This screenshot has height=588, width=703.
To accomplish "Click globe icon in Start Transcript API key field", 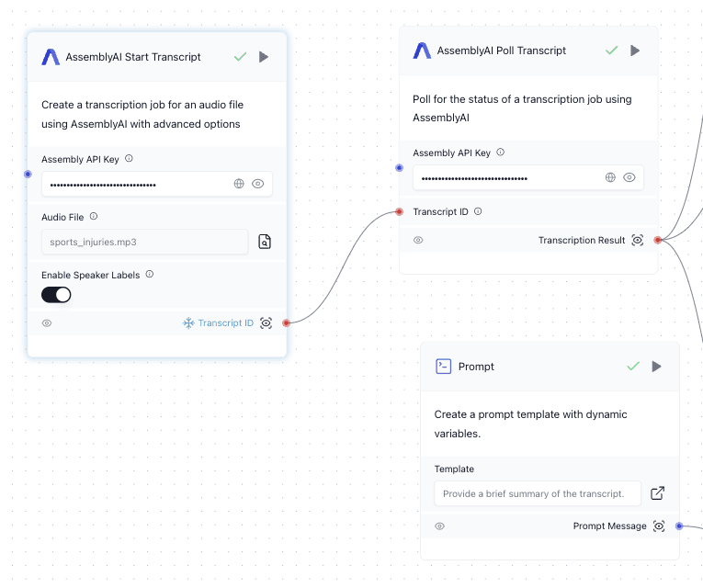I will click(x=239, y=184).
